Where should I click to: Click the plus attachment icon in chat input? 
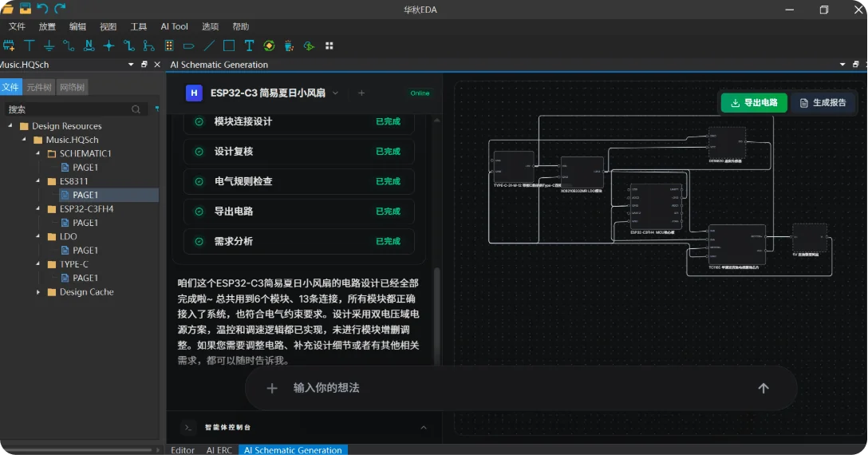coord(272,389)
